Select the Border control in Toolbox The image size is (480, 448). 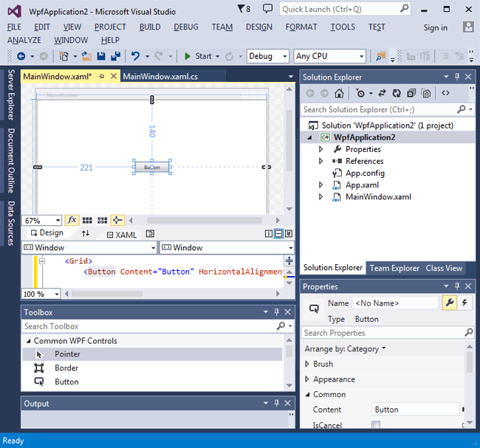click(152, 368)
